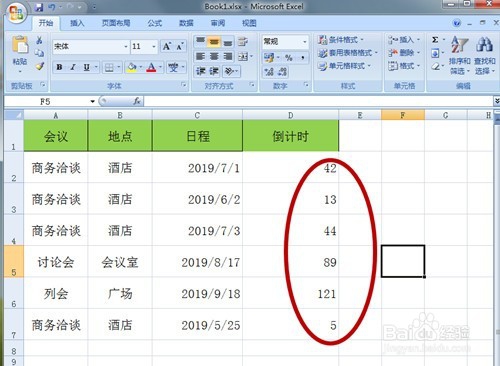Screen dimensions: 500x366
Task: Decrease font size with smaller A
Action: [x=179, y=46]
